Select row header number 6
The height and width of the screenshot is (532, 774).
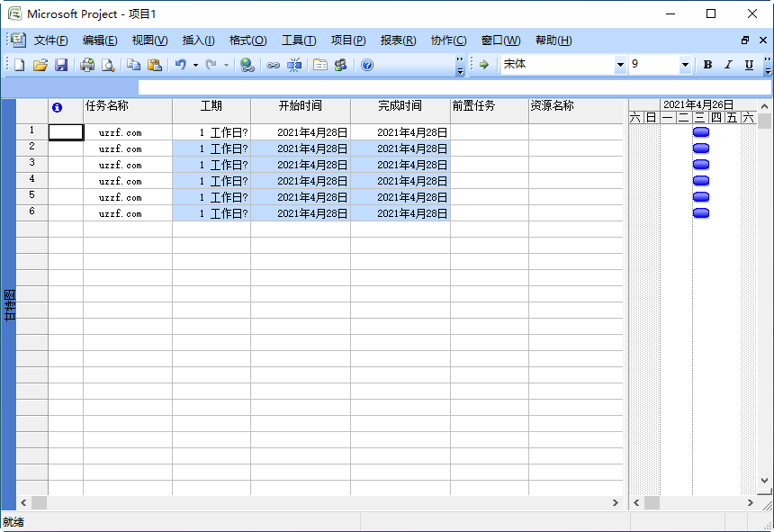pos(32,212)
